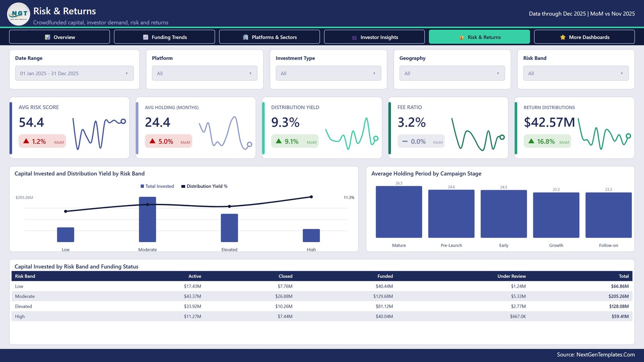Viewport: 644px width, 362px height.
Task: Click the Overview tab chart icon
Action: click(47, 37)
